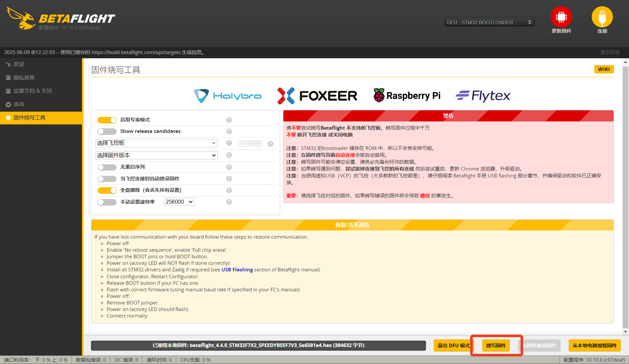Click the 从本地电脑加载固件 button
The width and height of the screenshot is (629, 364).
595,346
